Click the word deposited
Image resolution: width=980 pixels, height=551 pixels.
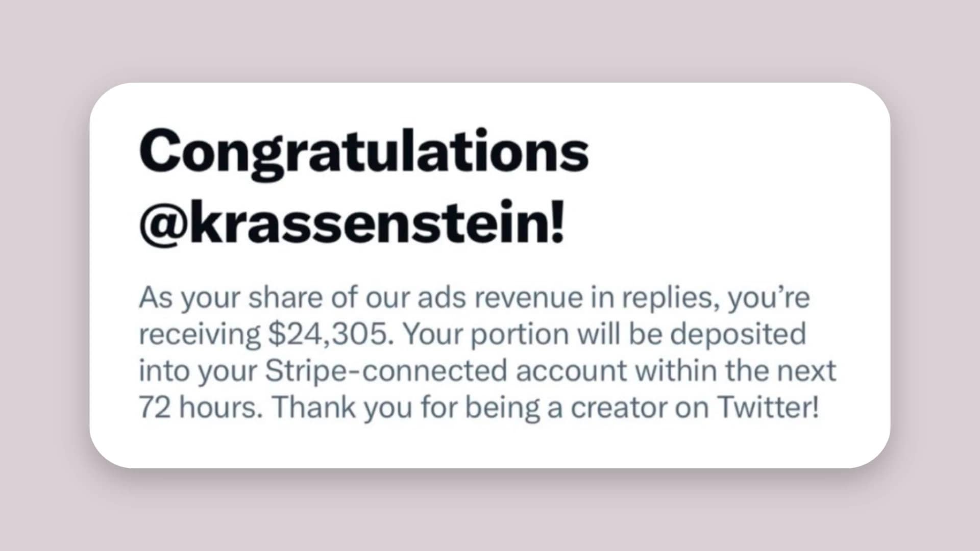pos(738,334)
